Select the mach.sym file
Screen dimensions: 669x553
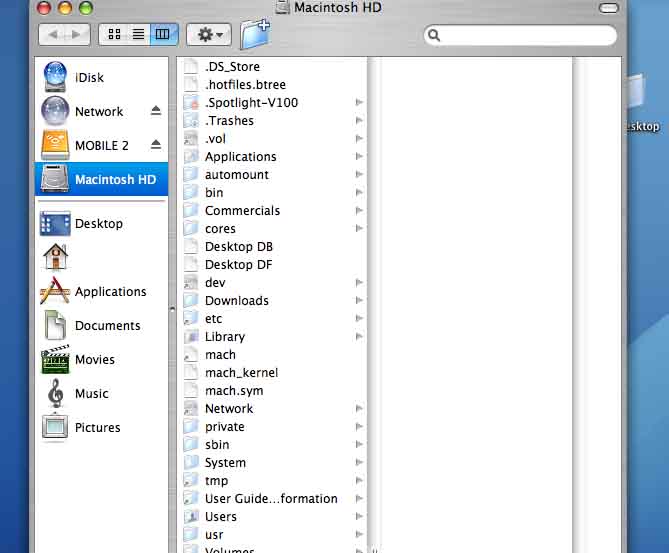[272, 391]
